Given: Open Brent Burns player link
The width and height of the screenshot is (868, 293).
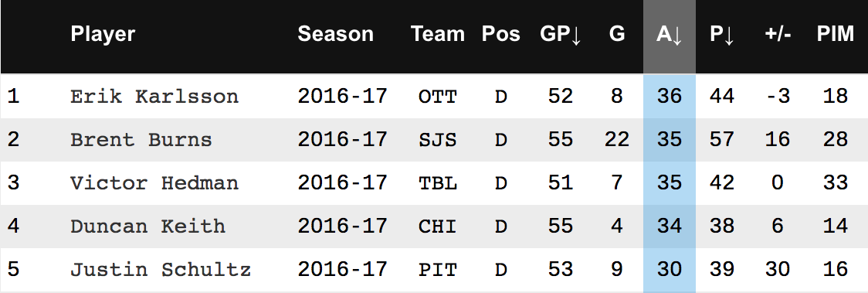Looking at the screenshot, I should (x=141, y=140).
